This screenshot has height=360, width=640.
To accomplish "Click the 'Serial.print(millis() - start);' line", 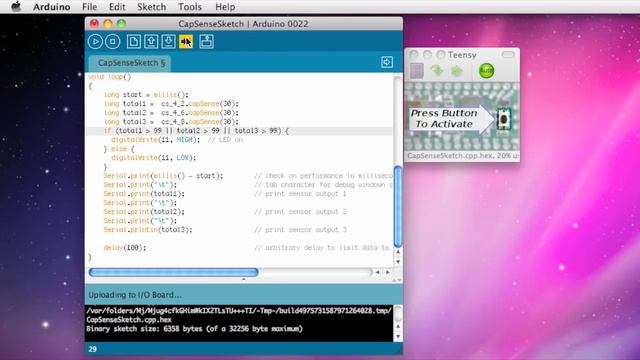I will click(163, 176).
